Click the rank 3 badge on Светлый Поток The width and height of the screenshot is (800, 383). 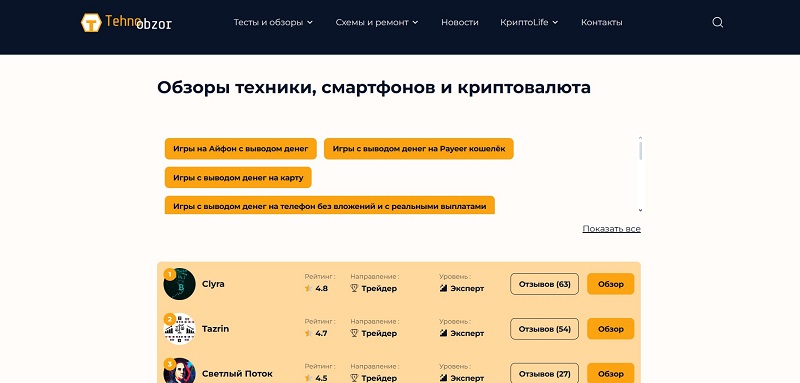tap(169, 365)
